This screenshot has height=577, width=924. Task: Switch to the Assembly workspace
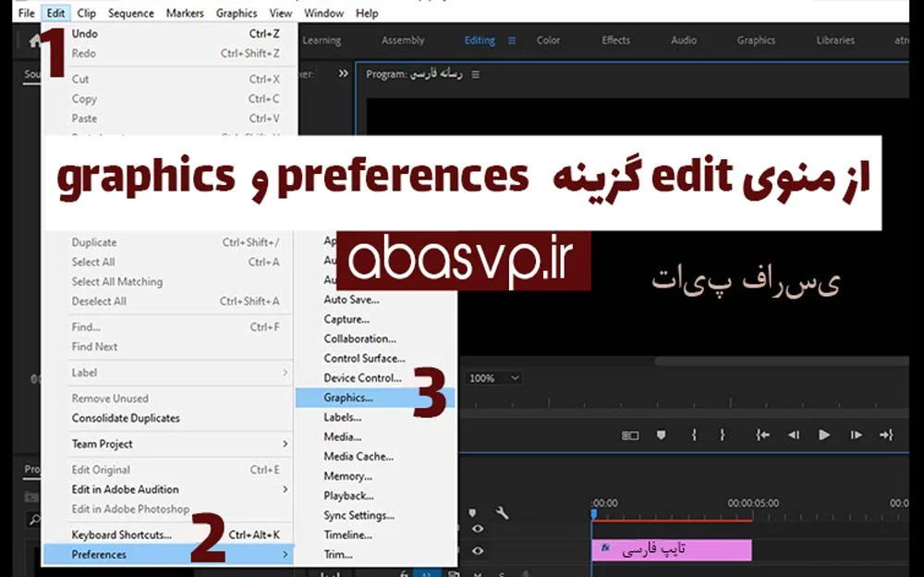click(x=403, y=40)
